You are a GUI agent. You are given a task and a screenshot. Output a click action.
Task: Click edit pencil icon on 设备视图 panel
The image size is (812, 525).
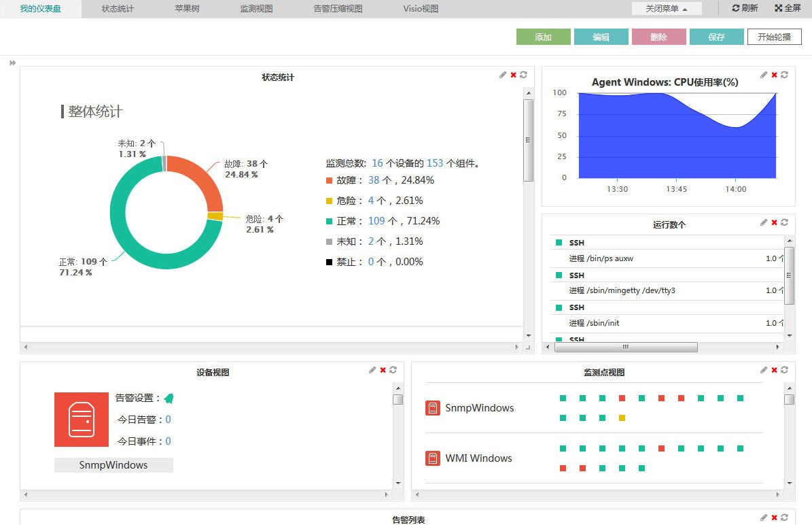coord(372,370)
